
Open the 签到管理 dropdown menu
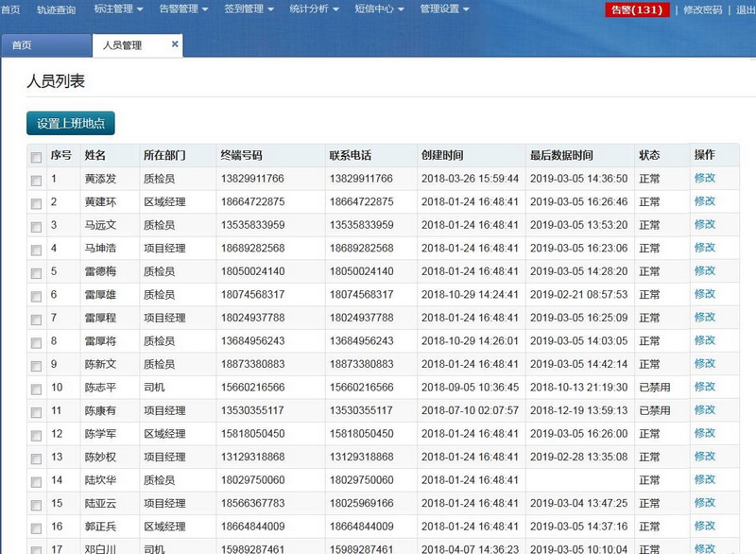point(250,9)
